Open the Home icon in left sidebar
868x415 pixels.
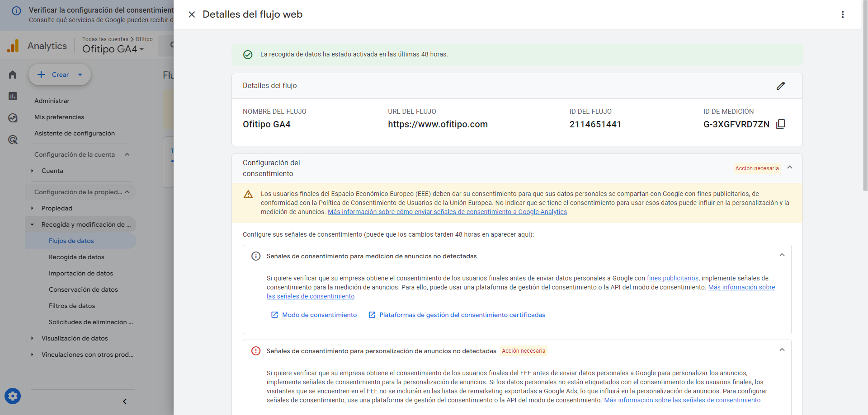tap(13, 75)
